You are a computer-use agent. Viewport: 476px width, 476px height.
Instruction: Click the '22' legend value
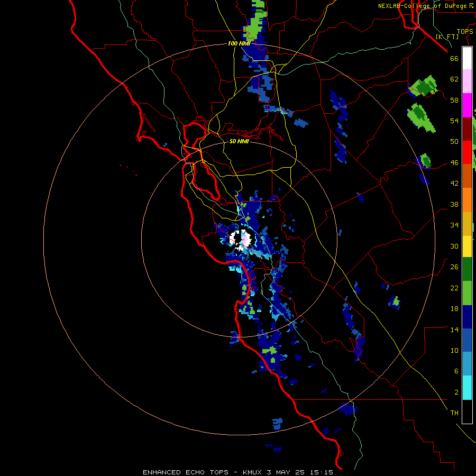454,288
